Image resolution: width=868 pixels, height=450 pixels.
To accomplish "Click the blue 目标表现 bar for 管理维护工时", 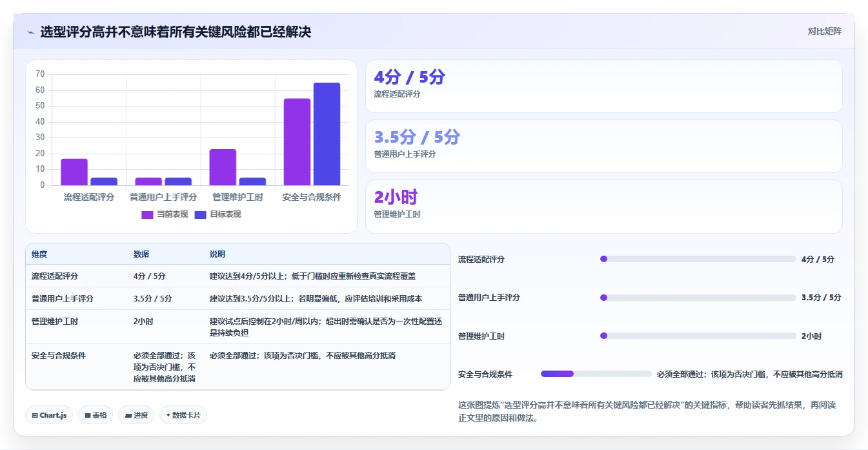I will point(252,181).
